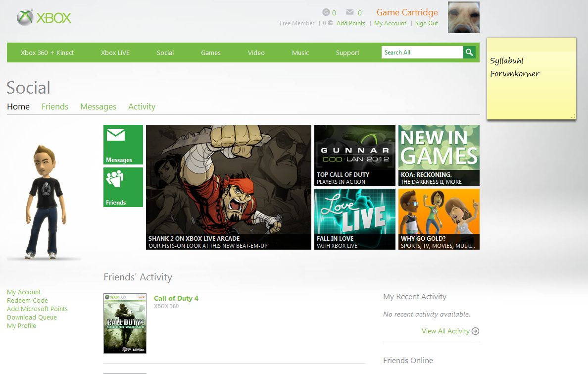Click the View All Activity link

pos(445,331)
